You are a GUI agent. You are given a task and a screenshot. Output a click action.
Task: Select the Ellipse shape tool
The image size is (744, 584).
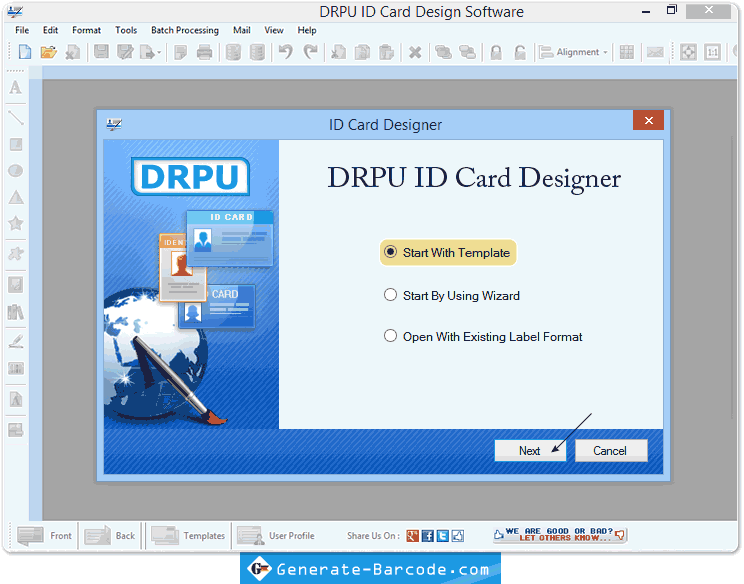tap(16, 170)
